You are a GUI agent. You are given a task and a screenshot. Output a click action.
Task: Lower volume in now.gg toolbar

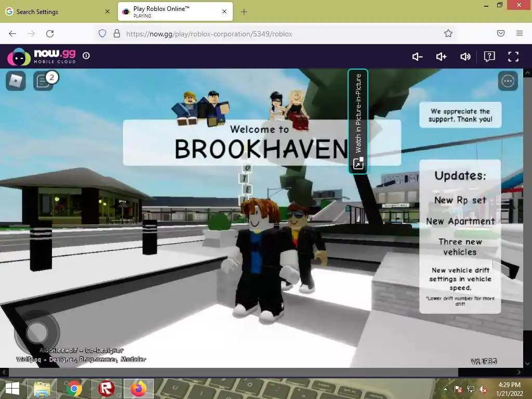point(417,56)
